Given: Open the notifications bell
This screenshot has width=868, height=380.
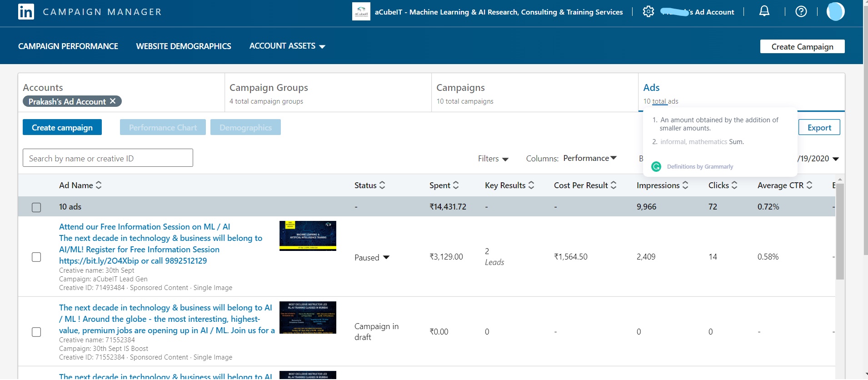Looking at the screenshot, I should tap(764, 11).
